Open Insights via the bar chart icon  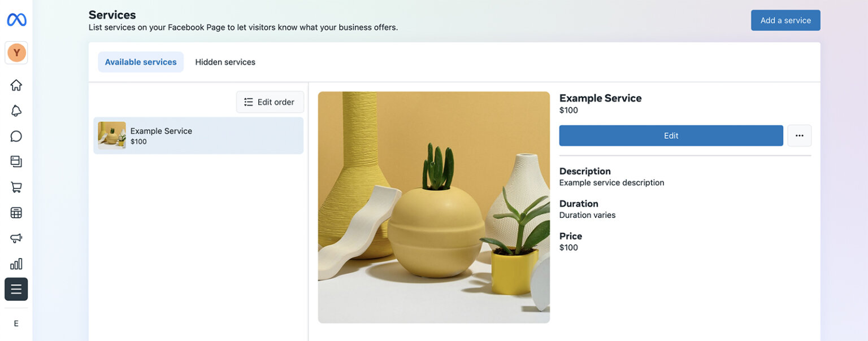16,263
